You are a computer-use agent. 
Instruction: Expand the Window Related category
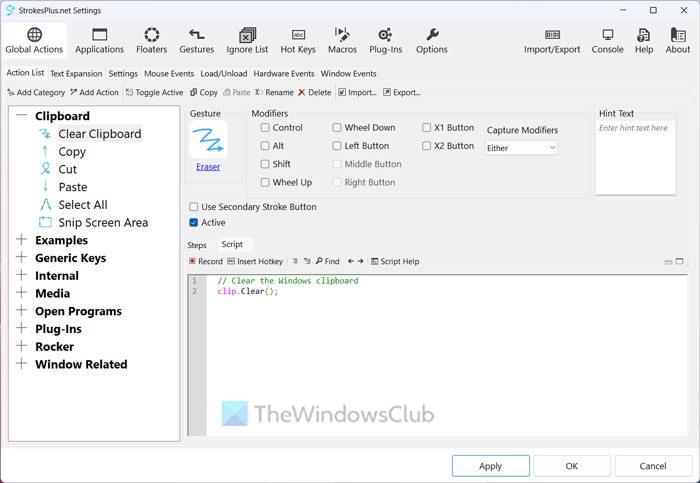point(21,364)
